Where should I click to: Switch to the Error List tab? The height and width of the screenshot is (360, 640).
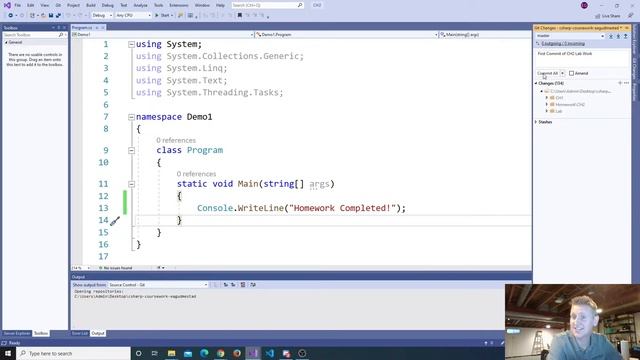pyautogui.click(x=80, y=333)
